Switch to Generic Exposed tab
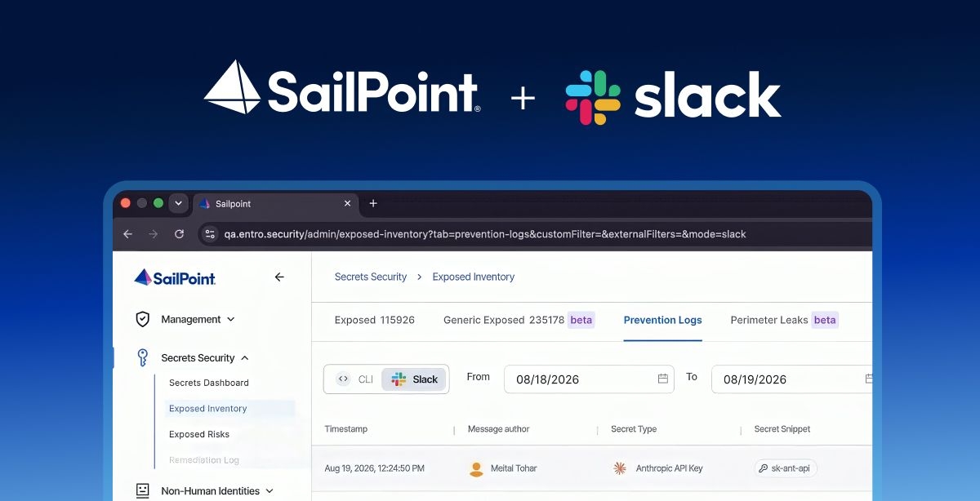Screen dimensions: 980x501 [x=519, y=320]
